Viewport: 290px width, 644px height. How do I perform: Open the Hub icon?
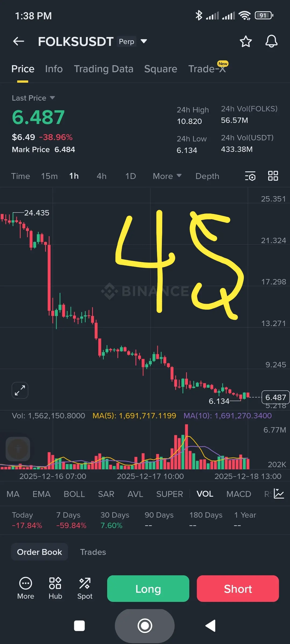coord(55,588)
